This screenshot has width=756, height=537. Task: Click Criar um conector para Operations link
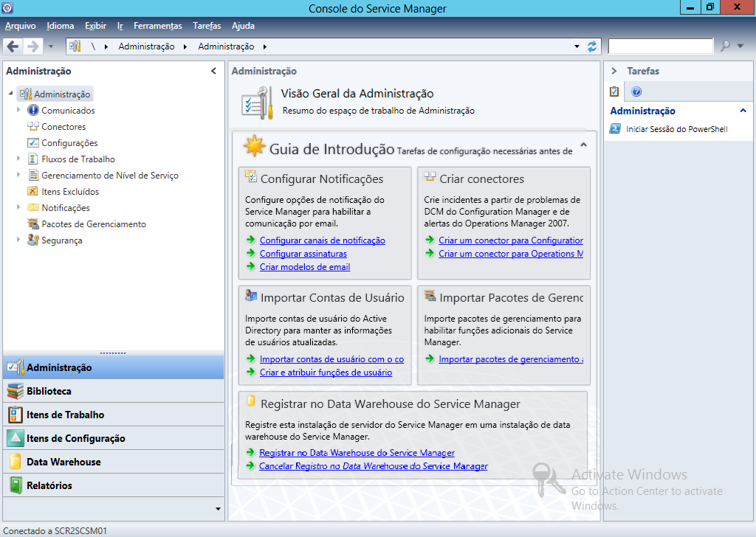(x=511, y=254)
